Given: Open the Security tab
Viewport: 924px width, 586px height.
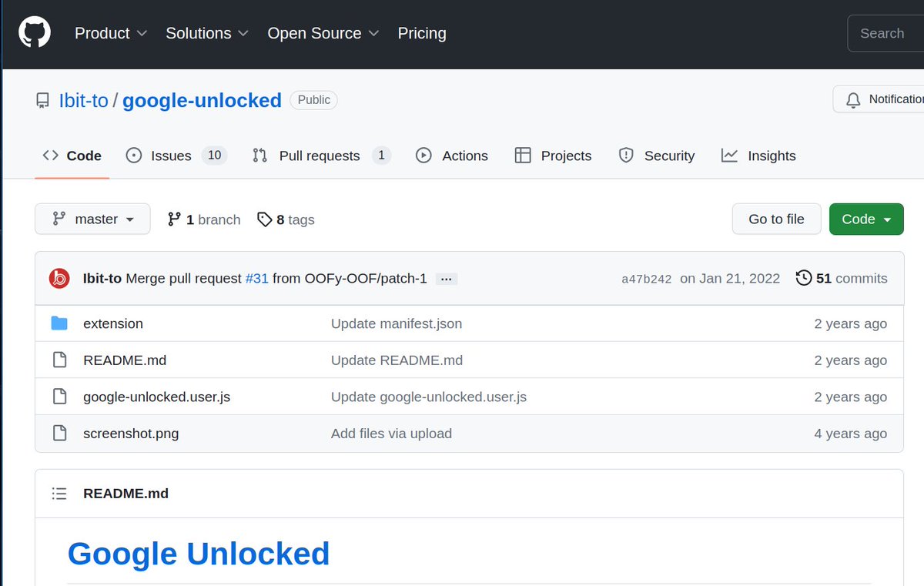Looking at the screenshot, I should (657, 156).
